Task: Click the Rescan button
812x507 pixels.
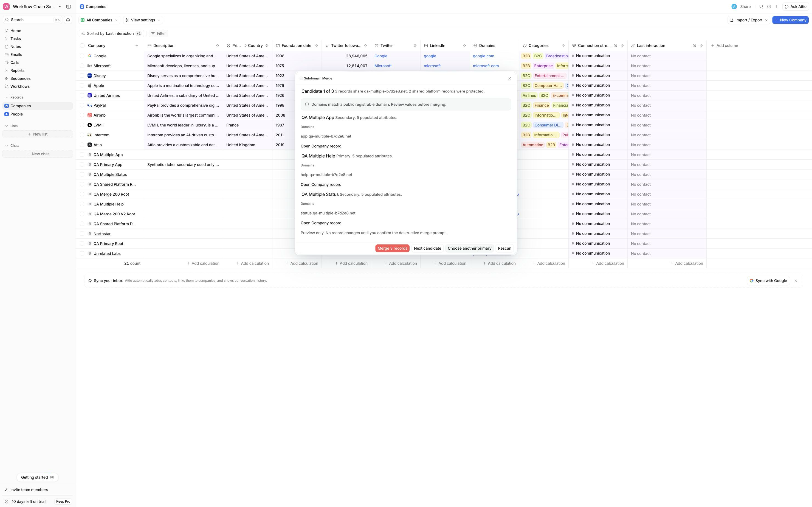Action: point(504,249)
